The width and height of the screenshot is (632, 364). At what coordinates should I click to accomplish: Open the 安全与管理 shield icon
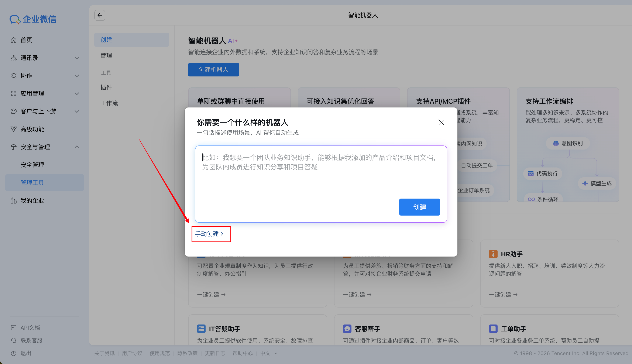(x=14, y=147)
